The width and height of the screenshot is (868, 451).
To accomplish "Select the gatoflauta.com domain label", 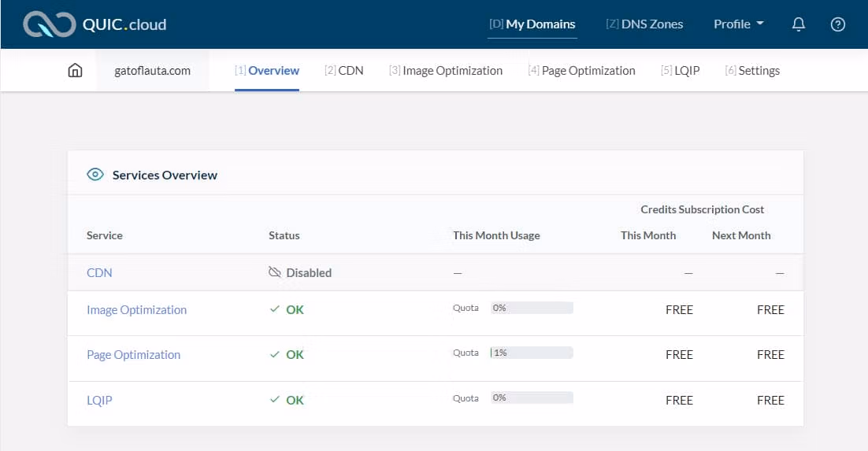I will coord(152,71).
